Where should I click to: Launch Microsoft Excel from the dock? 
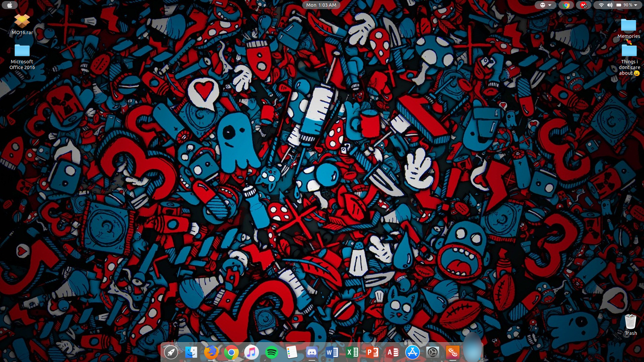(352, 352)
